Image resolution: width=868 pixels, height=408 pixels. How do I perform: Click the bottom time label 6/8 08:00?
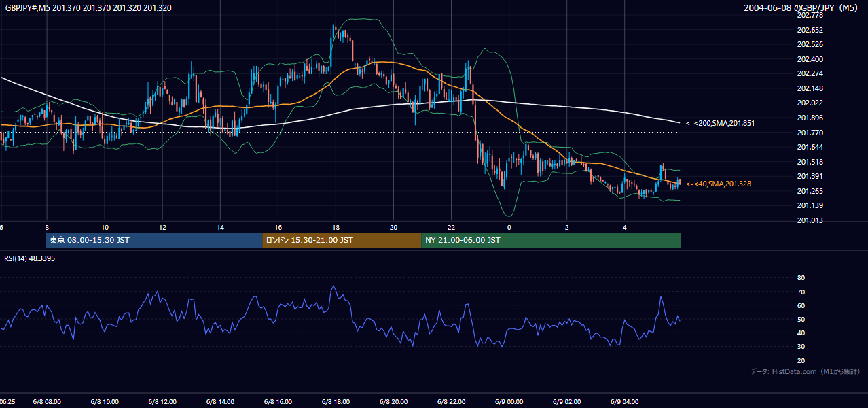(x=47, y=401)
